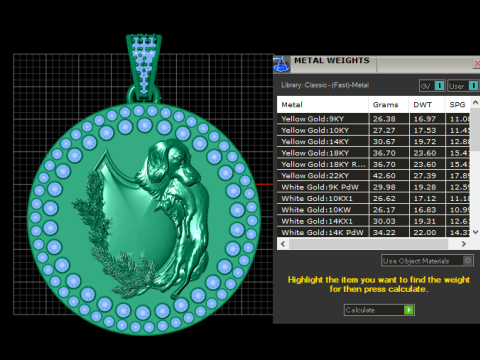
Task: Click the vertical scrollbar thumb
Action: click(x=475, y=129)
